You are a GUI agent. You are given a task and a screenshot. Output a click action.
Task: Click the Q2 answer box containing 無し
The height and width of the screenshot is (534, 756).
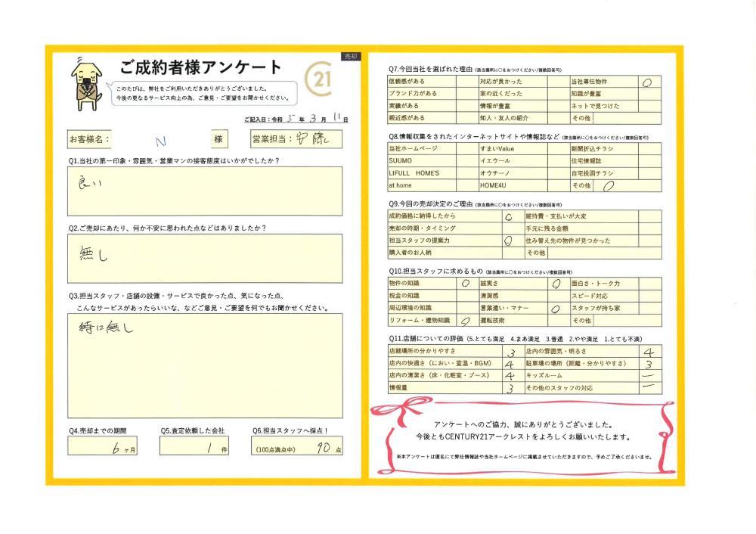click(x=205, y=259)
